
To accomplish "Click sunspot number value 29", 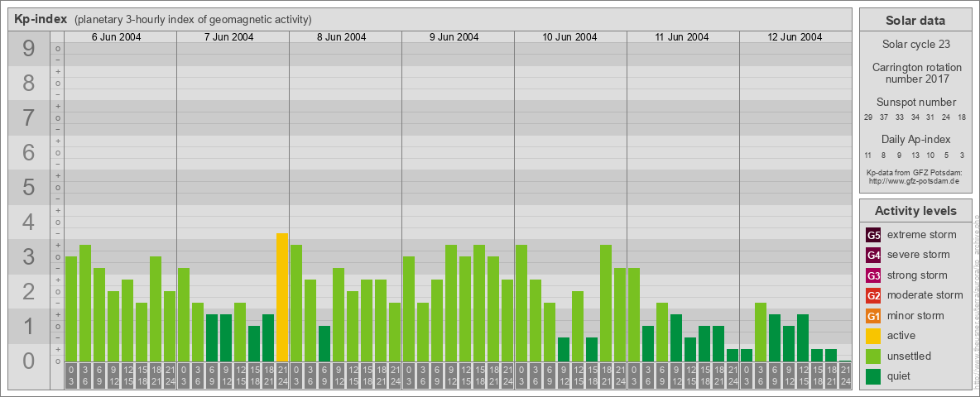I will click(868, 117).
